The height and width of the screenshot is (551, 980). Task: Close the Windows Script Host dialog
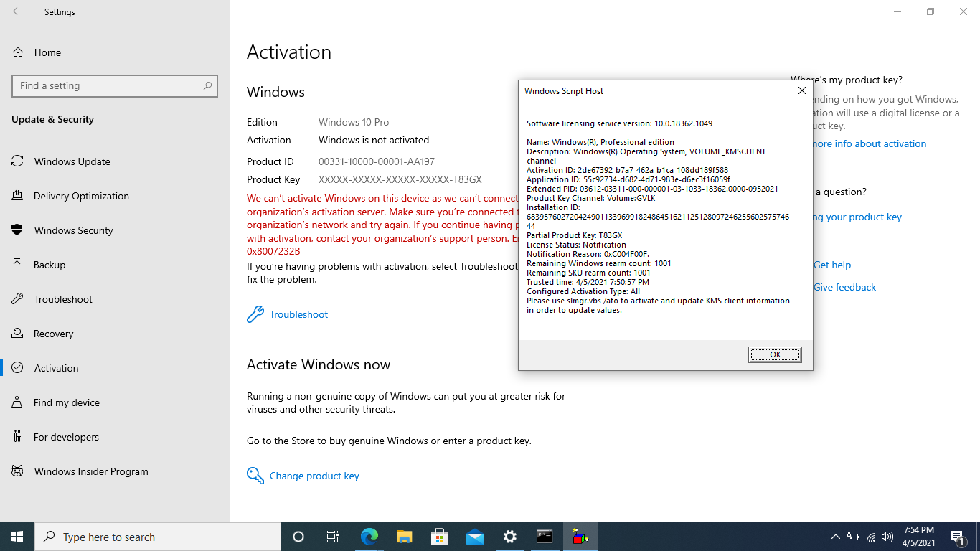tap(802, 90)
